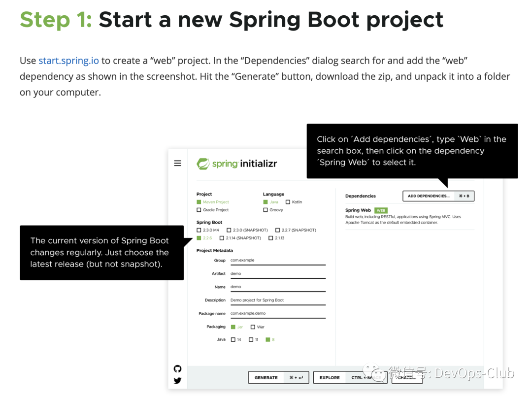Click the Name input field
The height and width of the screenshot is (398, 532).
point(278,287)
